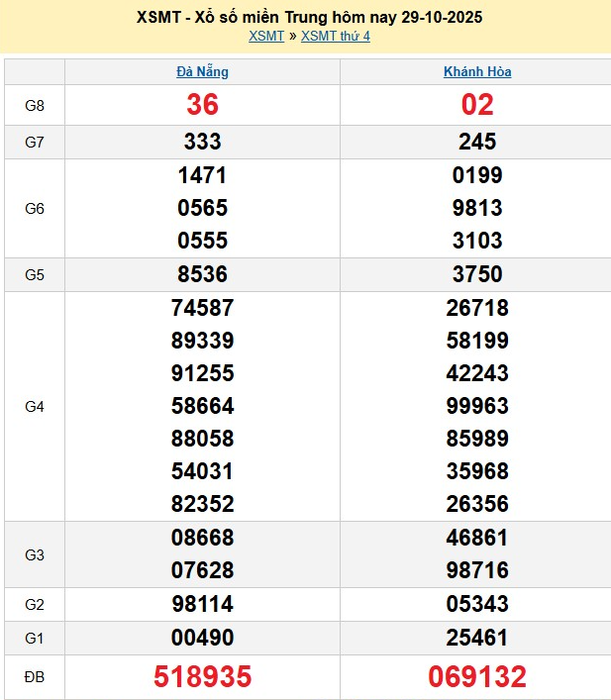The width and height of the screenshot is (611, 700).
Task: Select the G2 row label
Action: coord(35,604)
